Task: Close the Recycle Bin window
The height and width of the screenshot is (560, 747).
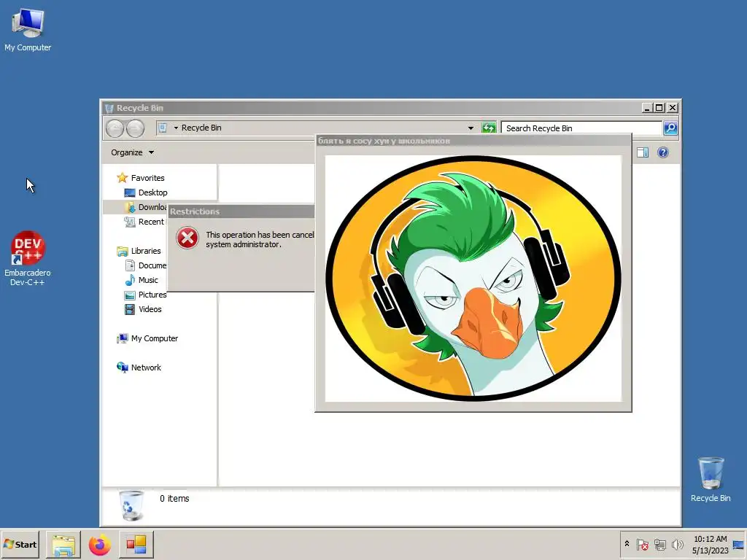Action: [673, 108]
